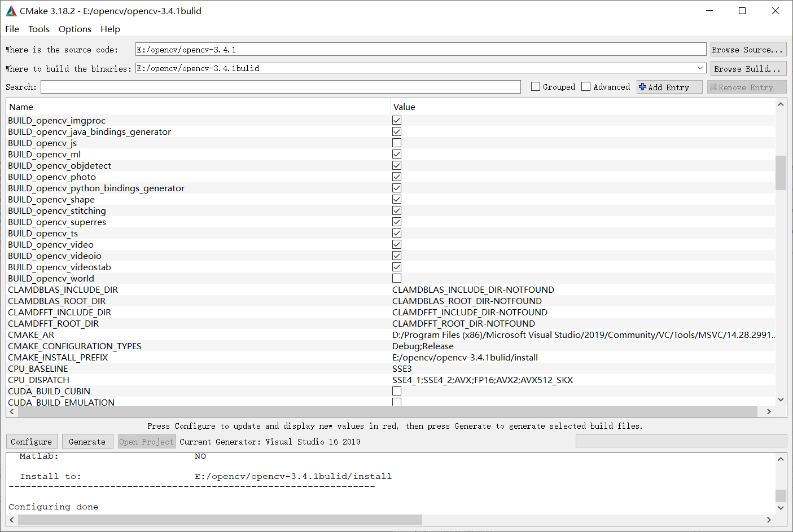Click the Browse Source button
Screen dimensions: 793x532
point(748,50)
